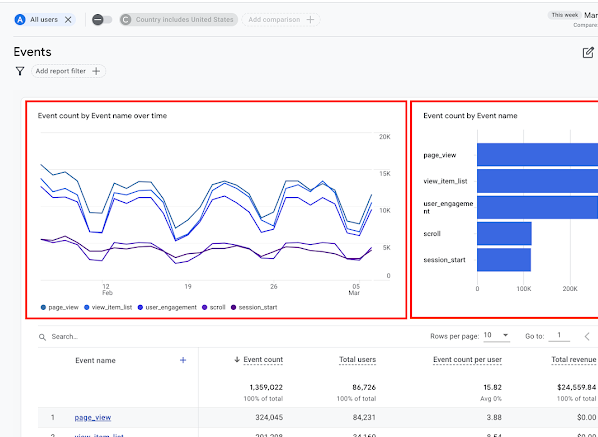This screenshot has height=437, width=598.
Task: Select the view_item_list bar in bar chart
Action: tap(537, 181)
